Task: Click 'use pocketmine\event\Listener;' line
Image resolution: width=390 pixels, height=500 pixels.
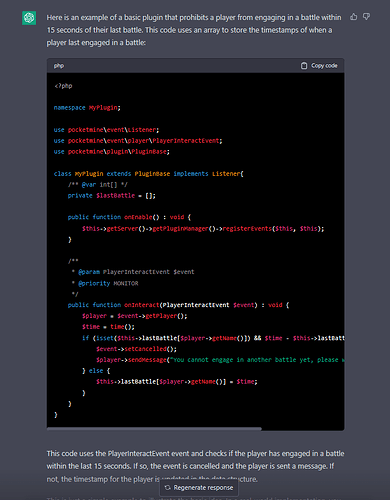Action: (x=106, y=130)
